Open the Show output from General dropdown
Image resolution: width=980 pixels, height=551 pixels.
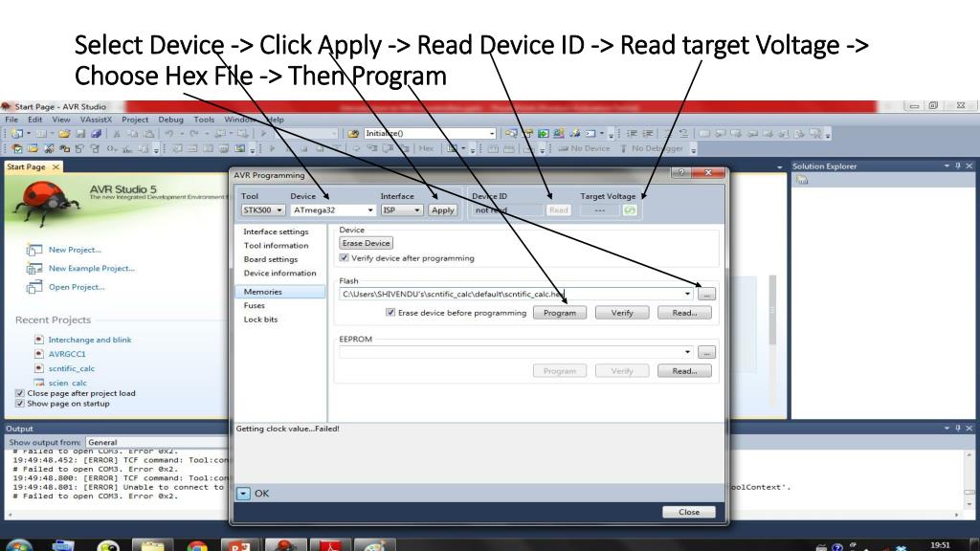(158, 442)
